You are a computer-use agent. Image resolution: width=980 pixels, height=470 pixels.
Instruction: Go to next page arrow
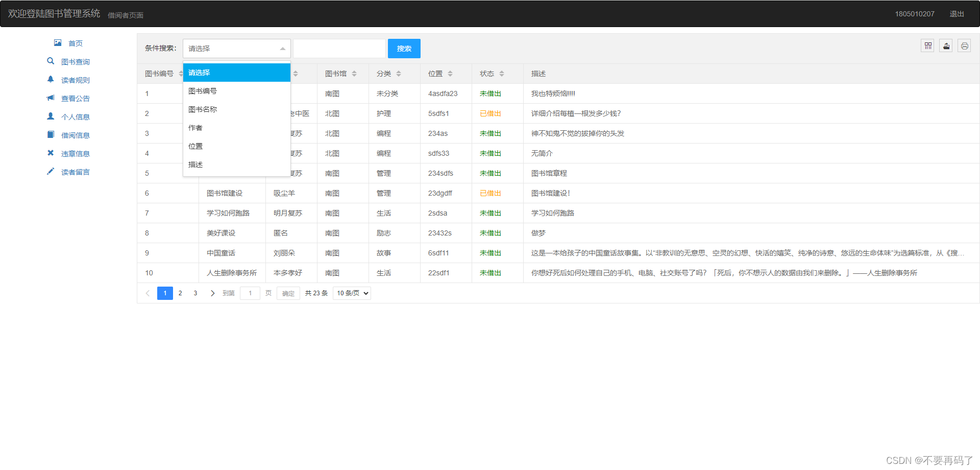[212, 293]
